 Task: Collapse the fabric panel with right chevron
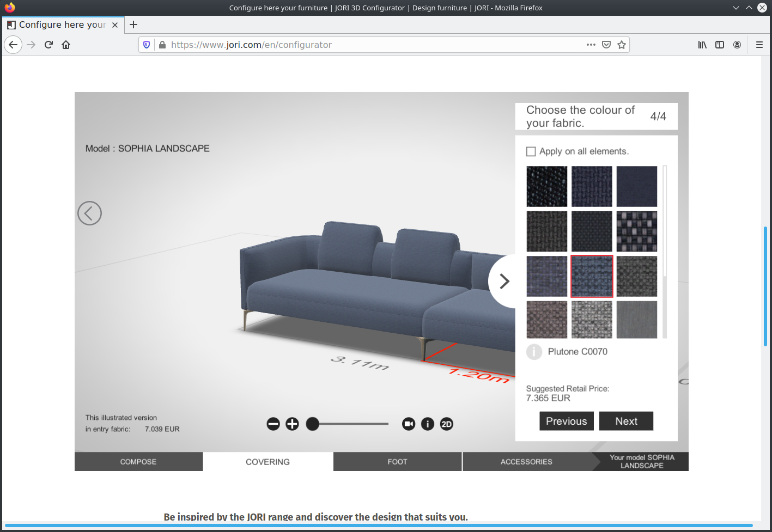504,281
